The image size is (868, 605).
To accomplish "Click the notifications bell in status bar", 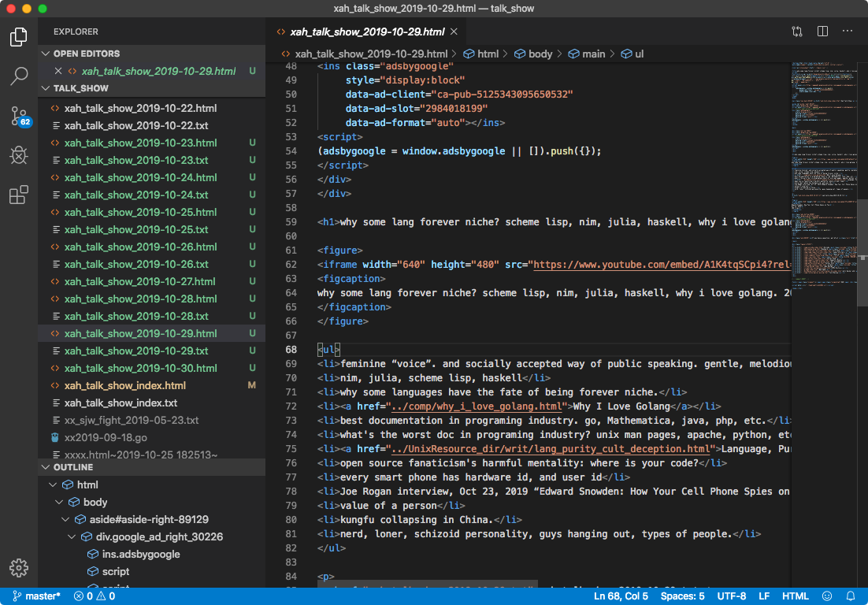I will click(x=851, y=596).
